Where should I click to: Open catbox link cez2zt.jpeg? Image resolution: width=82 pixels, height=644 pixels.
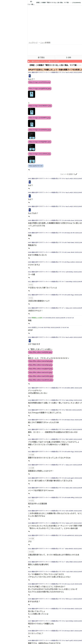click(40, 372)
